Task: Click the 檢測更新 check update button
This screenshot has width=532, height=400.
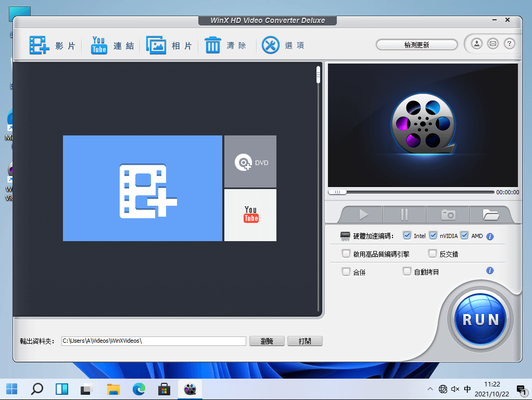Action: tap(417, 44)
